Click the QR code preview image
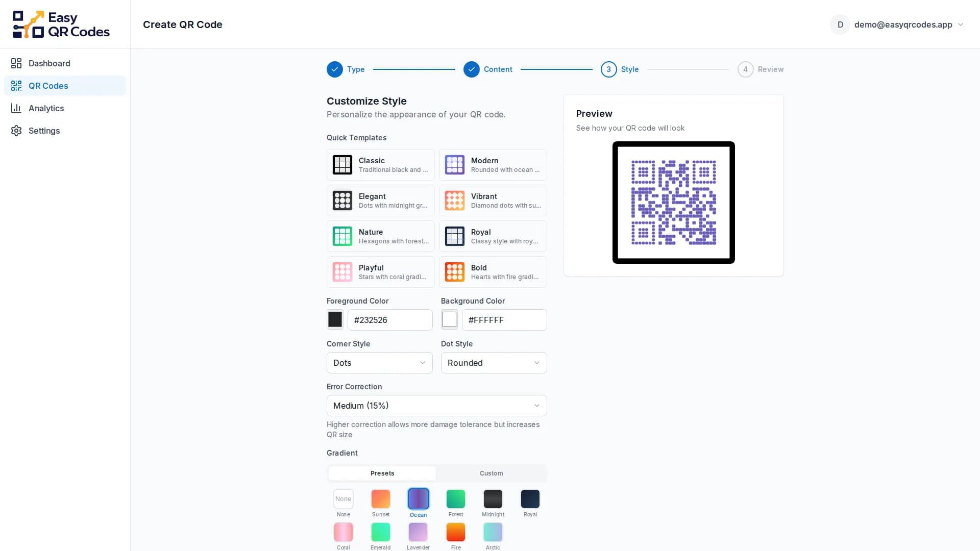This screenshot has height=551, width=980. pyautogui.click(x=674, y=203)
